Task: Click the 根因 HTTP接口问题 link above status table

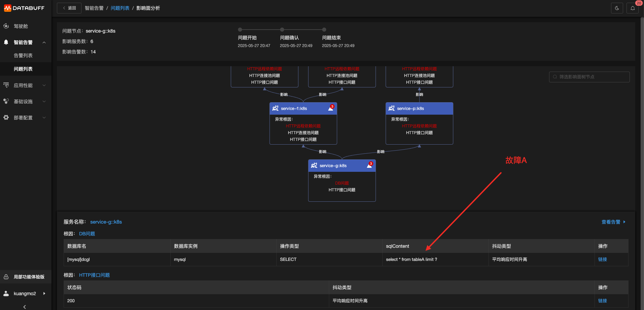Action: click(x=94, y=275)
